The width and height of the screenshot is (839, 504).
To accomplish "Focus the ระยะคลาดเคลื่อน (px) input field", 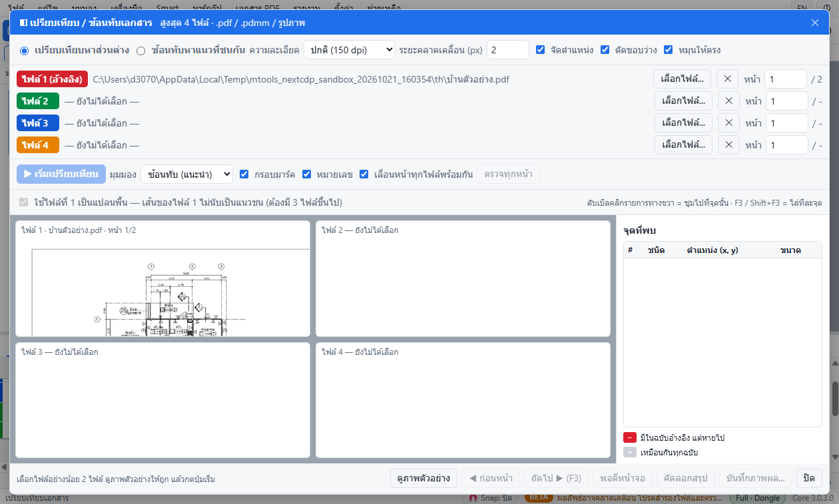I will 508,50.
